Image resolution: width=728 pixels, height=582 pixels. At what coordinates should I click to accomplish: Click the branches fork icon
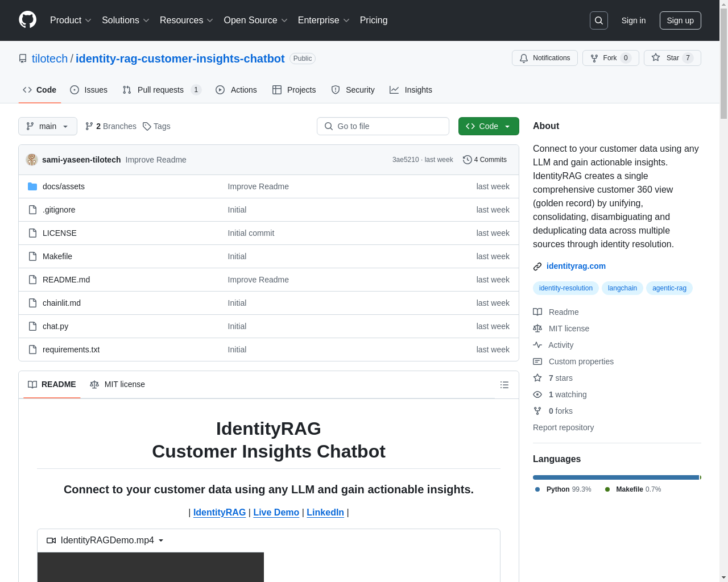89,126
